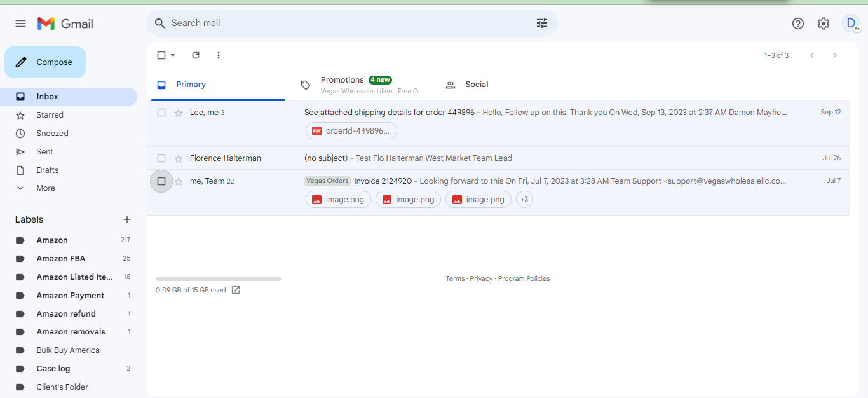Open the Privacy link
Image resolution: width=868 pixels, height=398 pixels.
(x=481, y=279)
